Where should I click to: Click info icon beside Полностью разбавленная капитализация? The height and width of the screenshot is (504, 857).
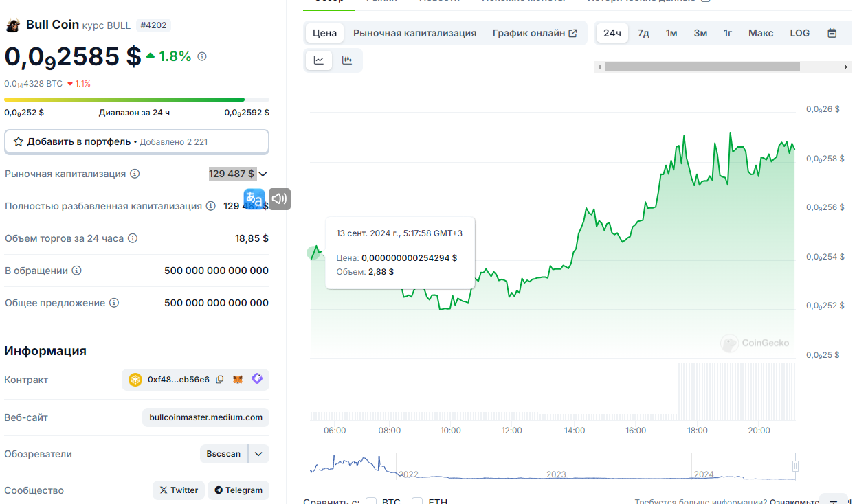(x=211, y=206)
